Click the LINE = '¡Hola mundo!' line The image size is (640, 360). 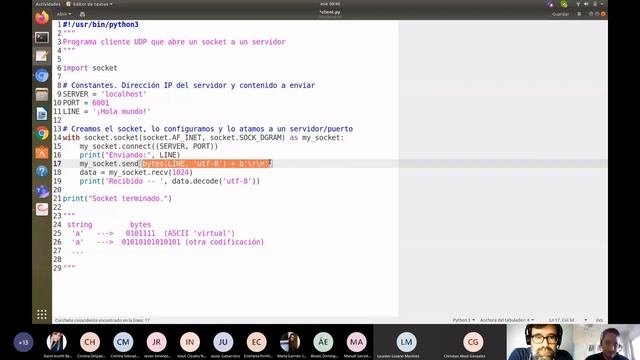pos(107,111)
